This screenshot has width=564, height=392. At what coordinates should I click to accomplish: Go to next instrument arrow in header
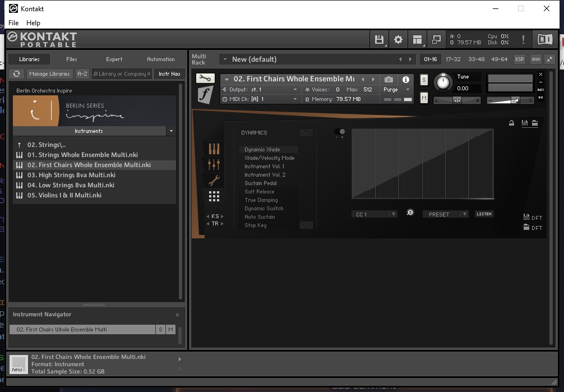tap(373, 79)
